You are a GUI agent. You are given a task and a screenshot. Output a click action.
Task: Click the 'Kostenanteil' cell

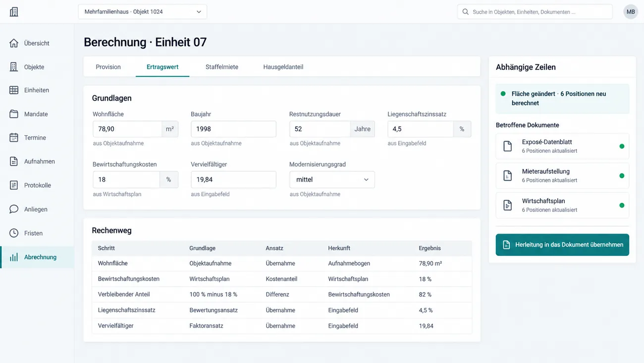281,279
